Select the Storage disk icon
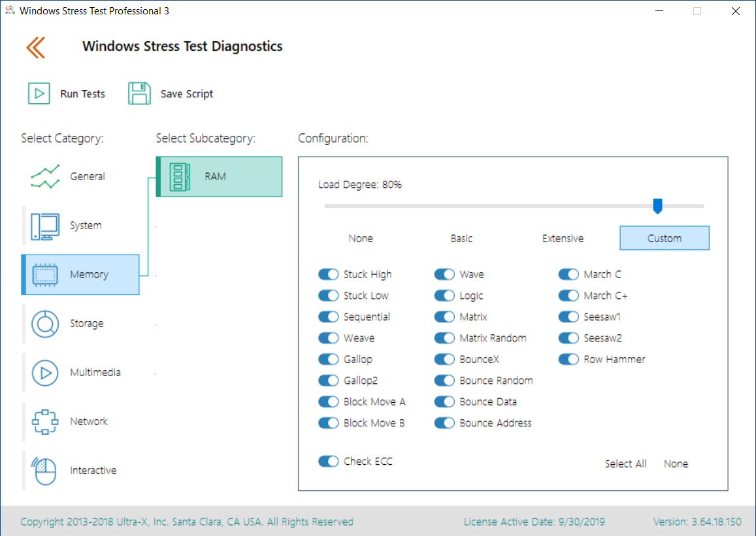The height and width of the screenshot is (536, 756). 45,324
